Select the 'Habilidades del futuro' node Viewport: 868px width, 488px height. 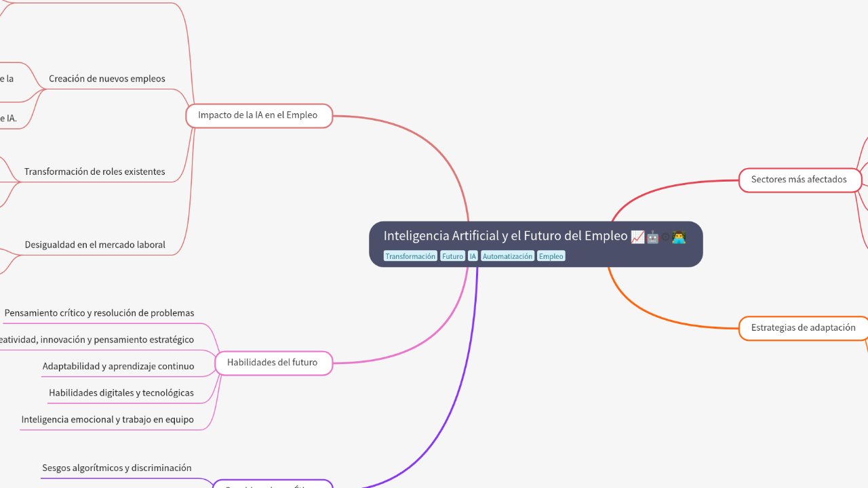click(x=273, y=363)
